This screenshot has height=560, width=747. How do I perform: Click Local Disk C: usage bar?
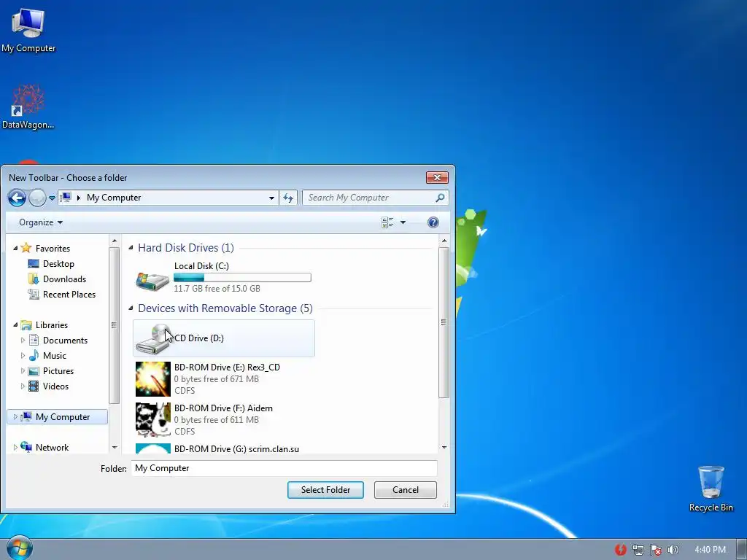(242, 278)
